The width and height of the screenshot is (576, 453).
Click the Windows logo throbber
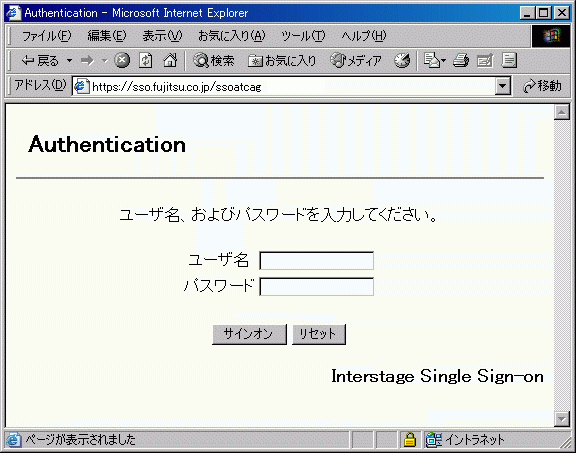[551, 36]
